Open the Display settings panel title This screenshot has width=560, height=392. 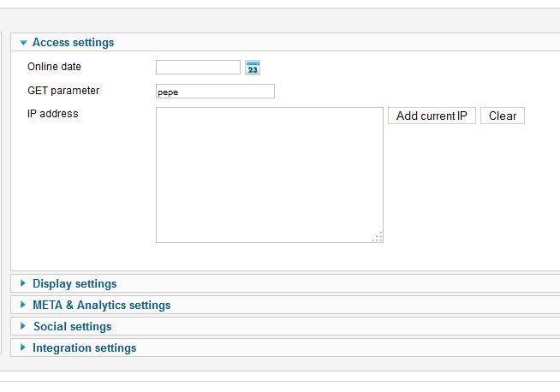[74, 283]
